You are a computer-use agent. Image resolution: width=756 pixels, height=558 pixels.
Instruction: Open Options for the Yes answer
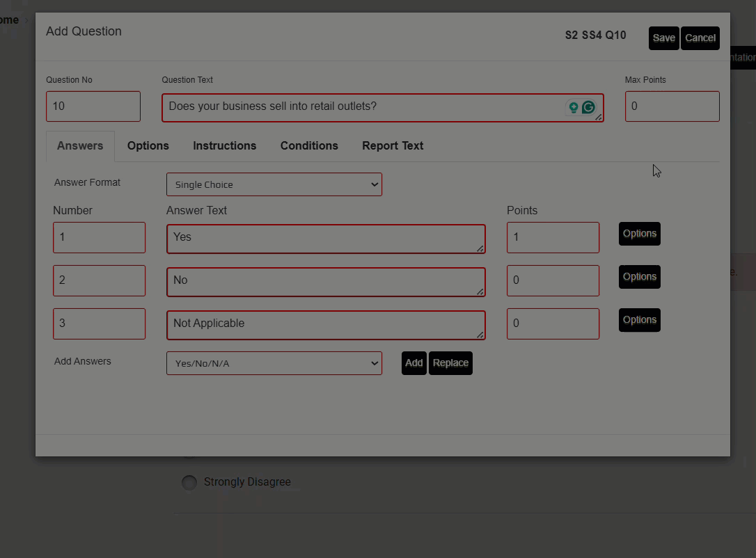[639, 234]
